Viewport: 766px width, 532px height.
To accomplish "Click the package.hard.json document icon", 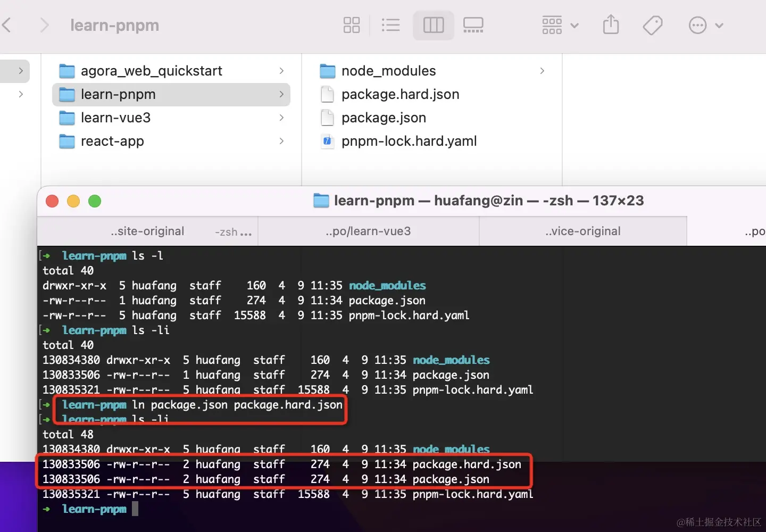I will [327, 94].
